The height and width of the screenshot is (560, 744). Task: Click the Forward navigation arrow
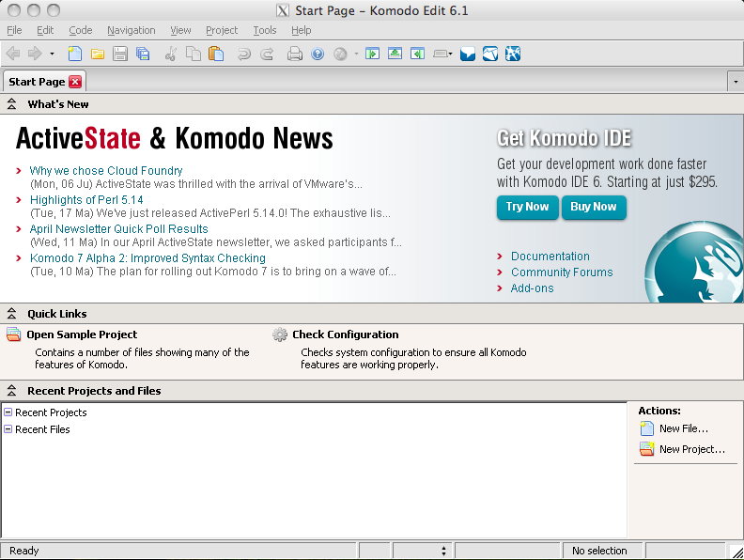click(x=35, y=54)
